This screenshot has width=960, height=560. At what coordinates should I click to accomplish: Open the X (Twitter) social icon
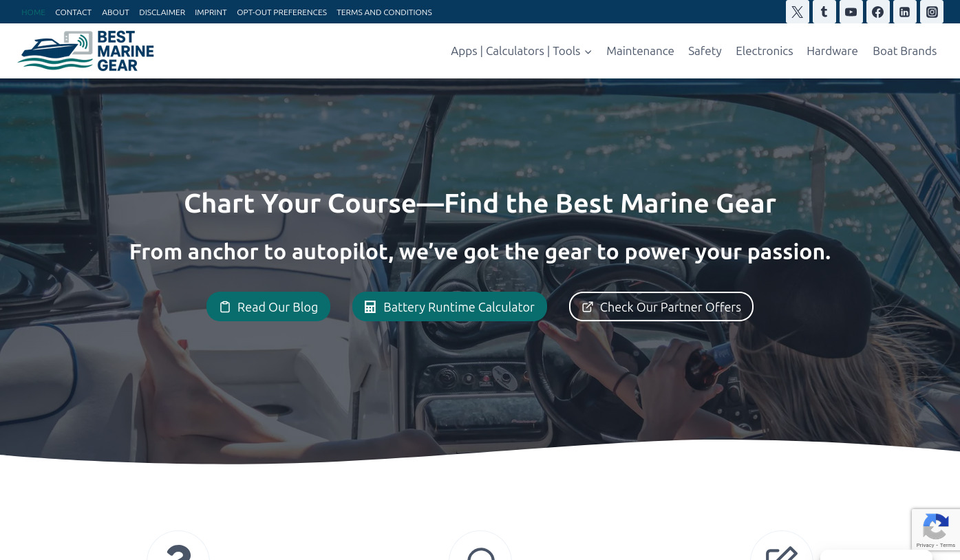click(797, 12)
